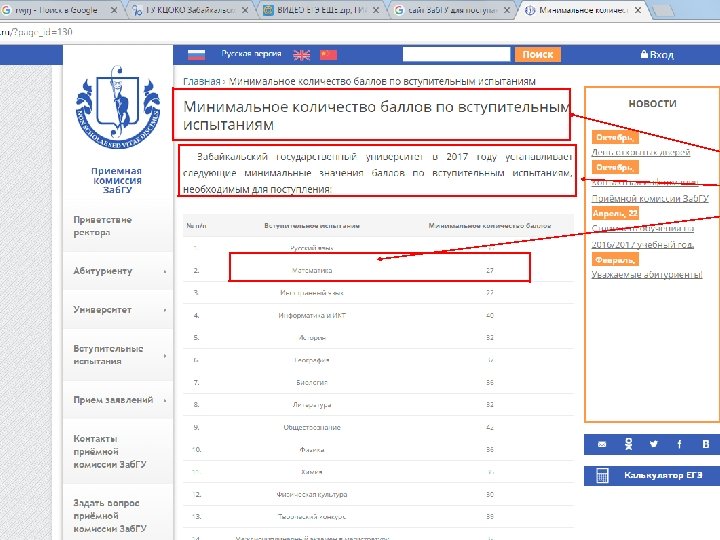Open the VK social icon
This screenshot has width=720, height=540.
tap(706, 444)
